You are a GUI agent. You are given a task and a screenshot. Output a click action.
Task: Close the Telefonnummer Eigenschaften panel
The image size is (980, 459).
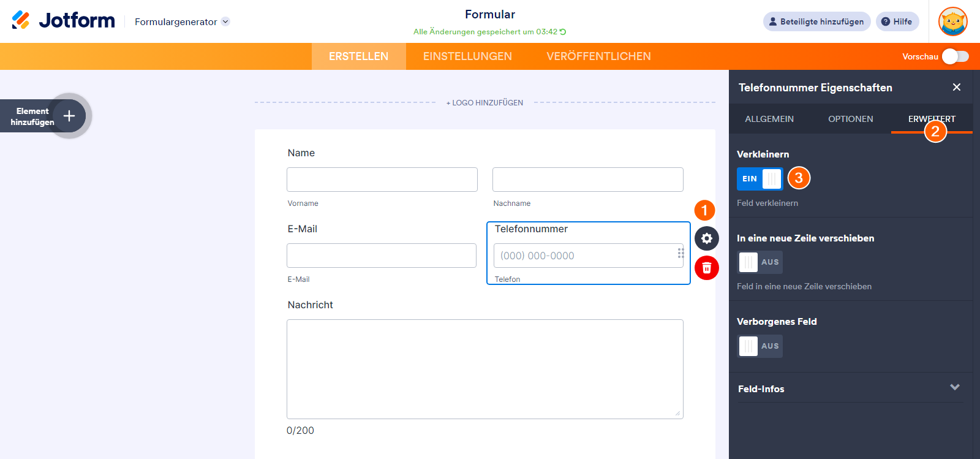click(x=956, y=88)
